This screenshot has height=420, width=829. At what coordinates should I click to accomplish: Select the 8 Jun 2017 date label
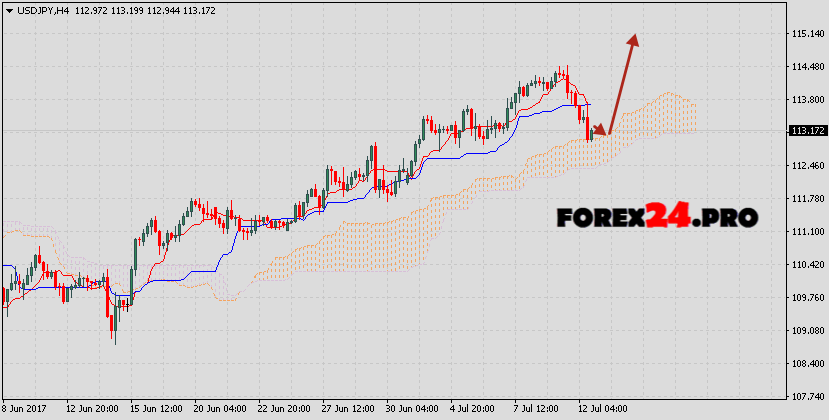pyautogui.click(x=27, y=409)
